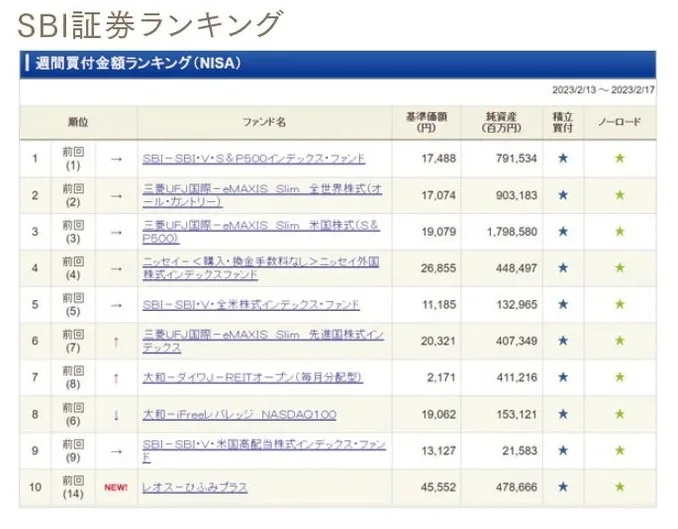
Task: Open eMAXIS Slim 先進国株式インデックス link
Action: coord(263,341)
